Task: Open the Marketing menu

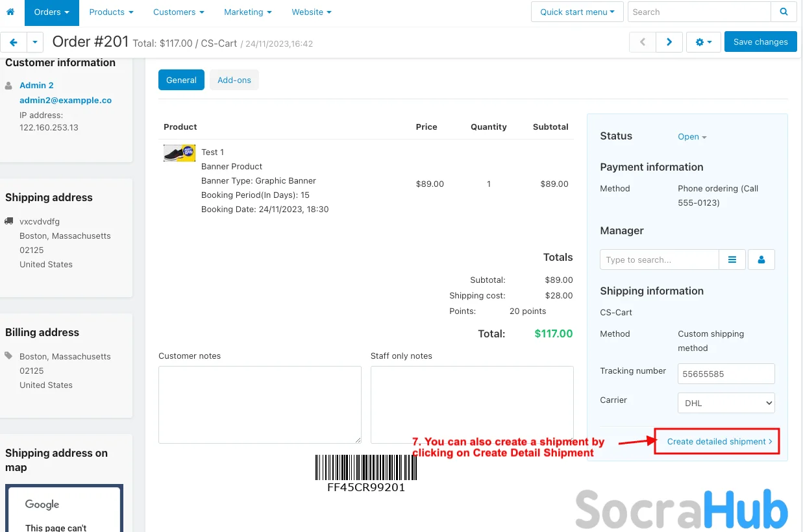Action: coord(247,12)
